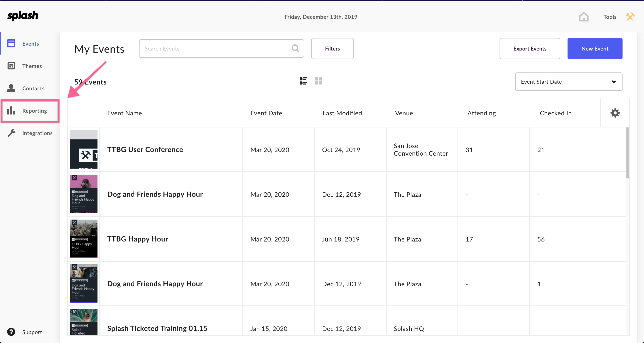Click Jun 18, 2019 modified date
The width and height of the screenshot is (644, 343).
(341, 239)
